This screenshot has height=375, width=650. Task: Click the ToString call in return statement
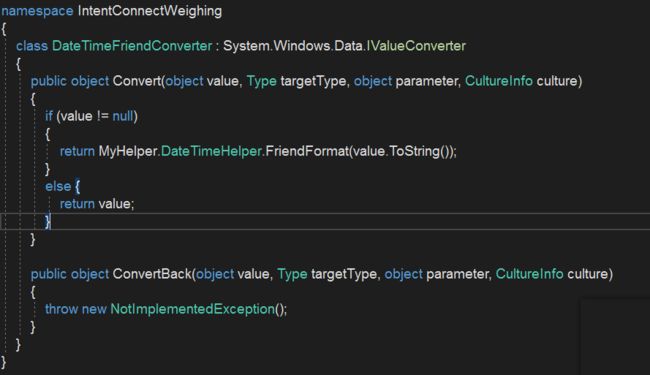[x=415, y=151]
